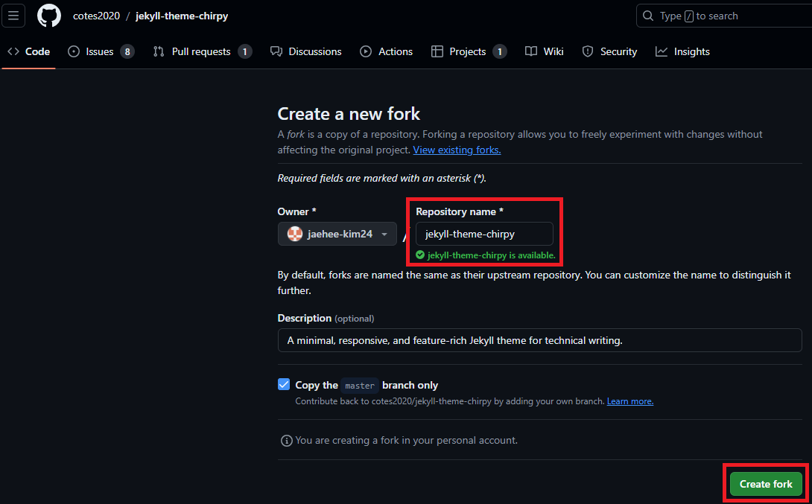Go to the Discussions tab
812x504 pixels.
click(x=306, y=51)
